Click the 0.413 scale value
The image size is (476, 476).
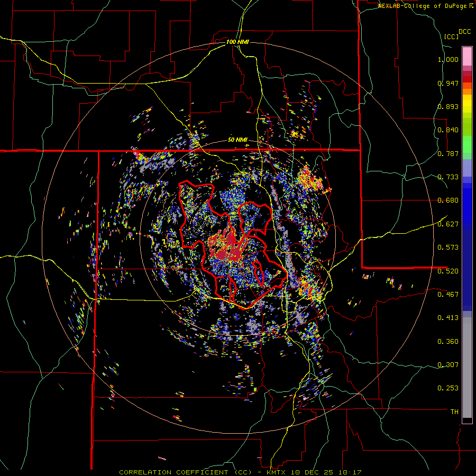(448, 318)
